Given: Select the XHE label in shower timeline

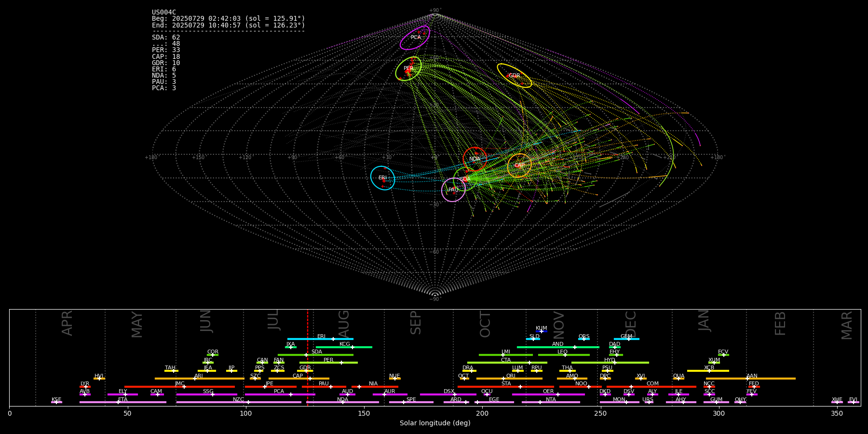Looking at the screenshot, I should 837,400.
